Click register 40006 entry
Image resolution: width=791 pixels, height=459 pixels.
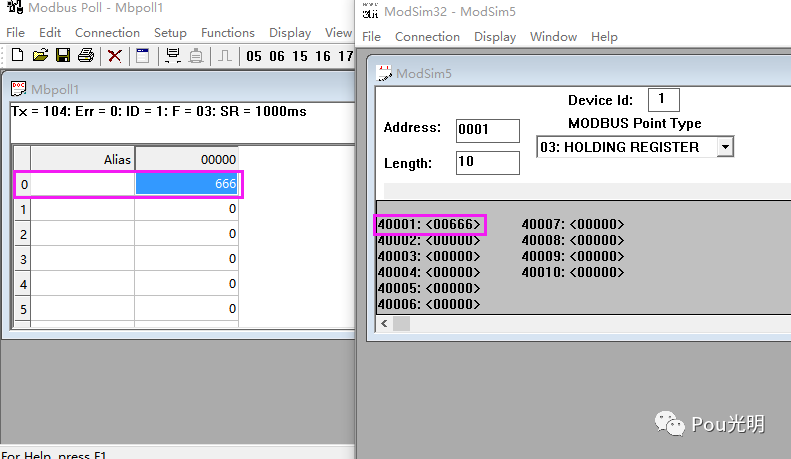(x=429, y=304)
